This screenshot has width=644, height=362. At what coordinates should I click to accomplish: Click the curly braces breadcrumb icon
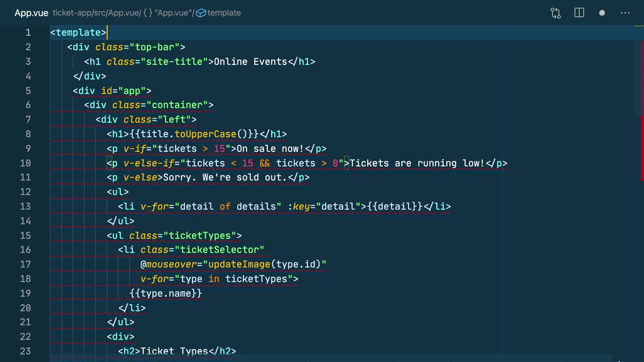pyautogui.click(x=147, y=13)
